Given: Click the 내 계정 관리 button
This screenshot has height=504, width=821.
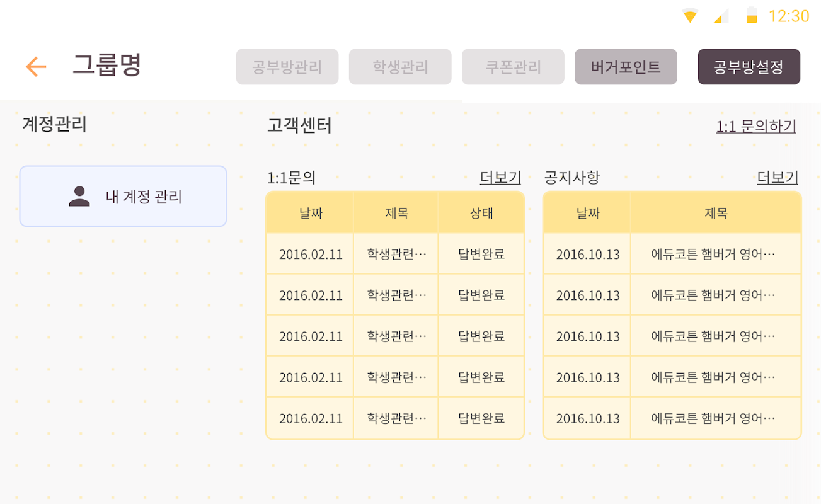Looking at the screenshot, I should pyautogui.click(x=123, y=197).
